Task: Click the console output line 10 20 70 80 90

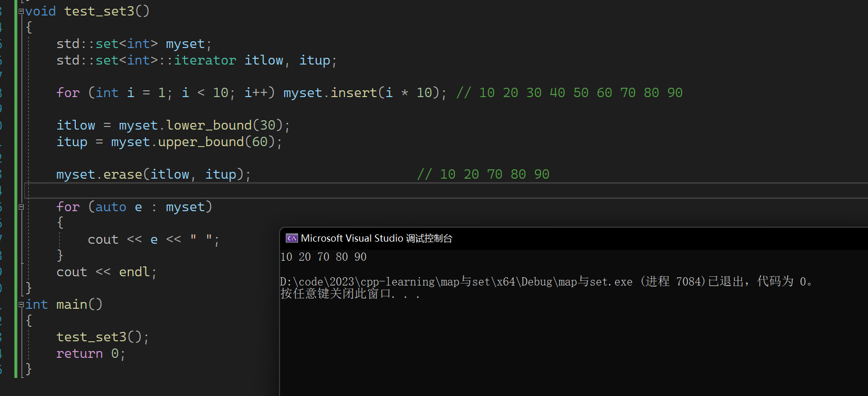Action: (323, 257)
